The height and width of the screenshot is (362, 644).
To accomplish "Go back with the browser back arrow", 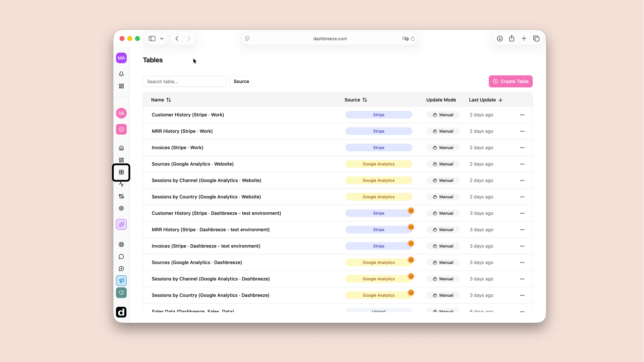I will tap(177, 39).
